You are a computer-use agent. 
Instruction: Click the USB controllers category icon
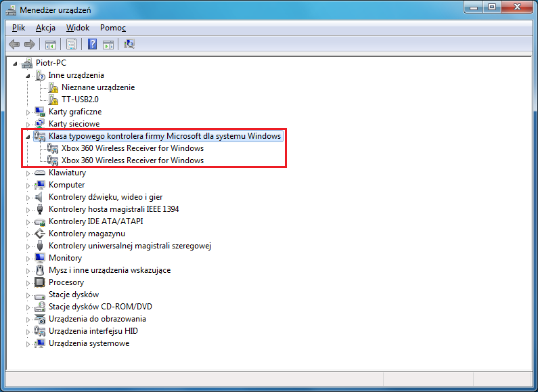[x=40, y=246]
